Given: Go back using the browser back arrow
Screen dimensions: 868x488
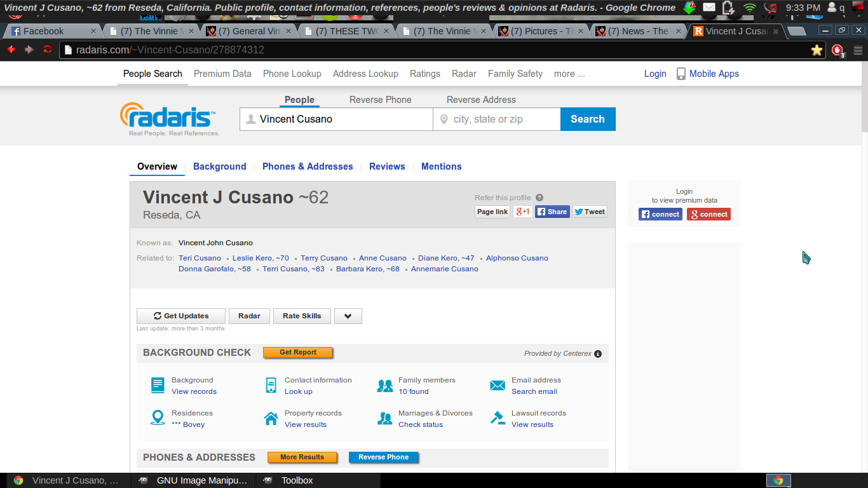Looking at the screenshot, I should coord(11,50).
